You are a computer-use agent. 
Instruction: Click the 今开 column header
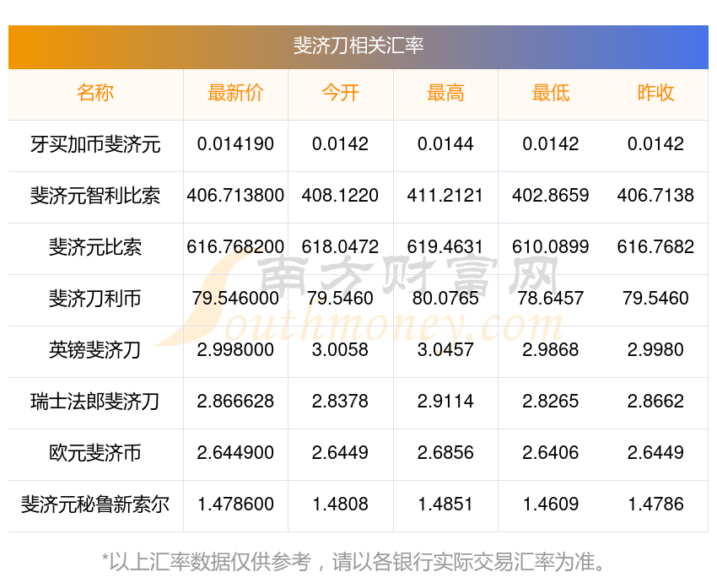(340, 93)
